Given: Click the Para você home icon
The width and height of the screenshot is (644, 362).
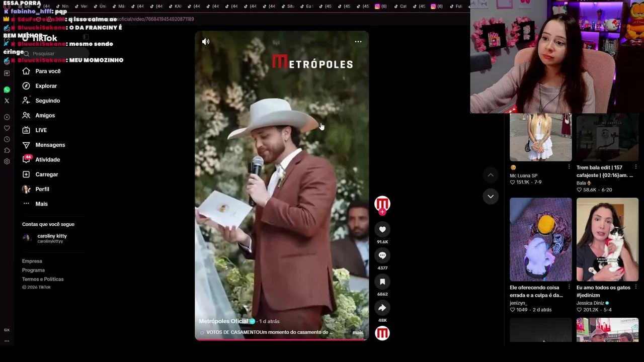Looking at the screenshot, I should (x=26, y=71).
